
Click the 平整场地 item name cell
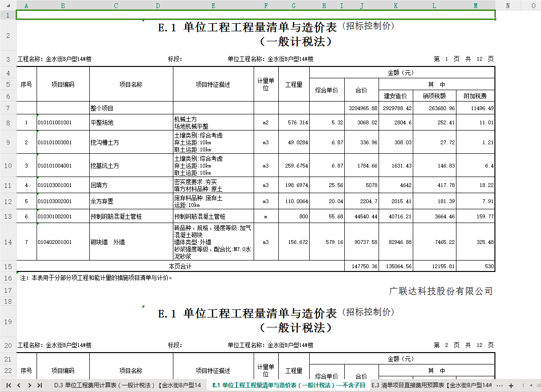tap(131, 122)
